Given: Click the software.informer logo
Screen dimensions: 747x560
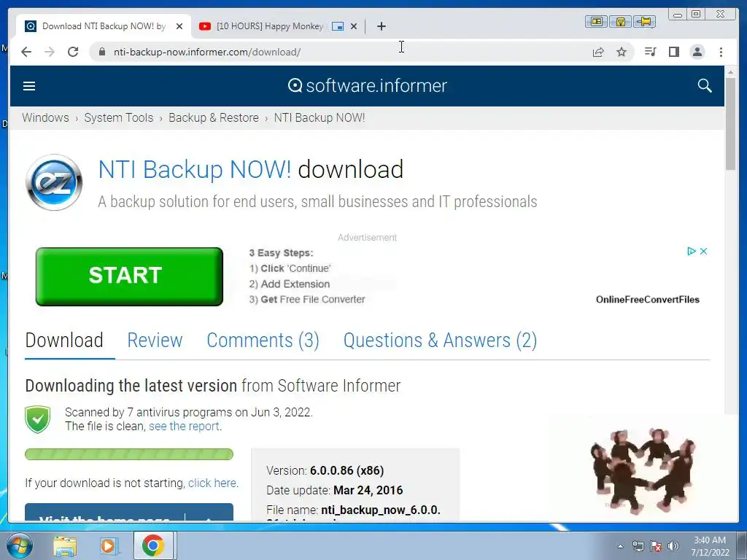Looking at the screenshot, I should [x=368, y=86].
